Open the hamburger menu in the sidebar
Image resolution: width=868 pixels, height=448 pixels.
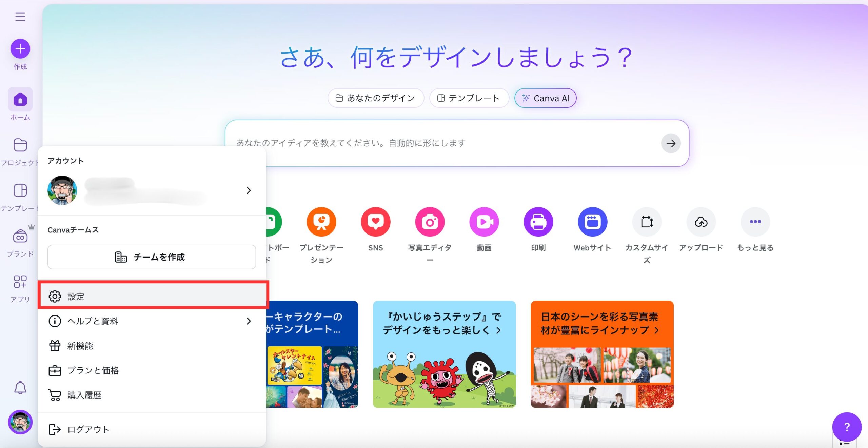(x=20, y=16)
